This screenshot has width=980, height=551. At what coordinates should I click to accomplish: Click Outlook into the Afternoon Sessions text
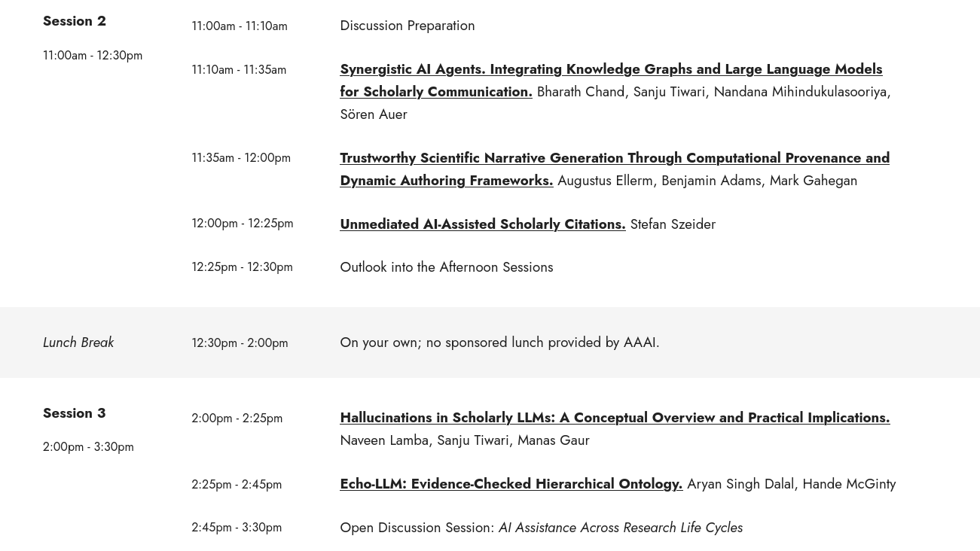[x=446, y=267]
